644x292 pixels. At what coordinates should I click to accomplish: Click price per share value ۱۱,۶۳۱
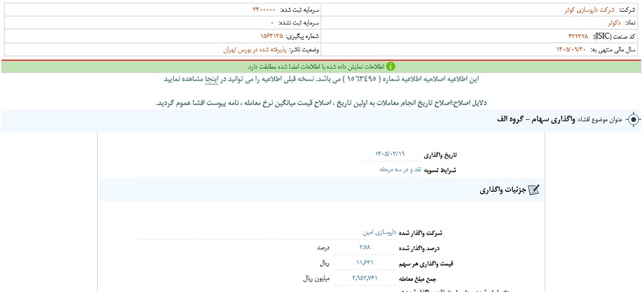click(365, 263)
